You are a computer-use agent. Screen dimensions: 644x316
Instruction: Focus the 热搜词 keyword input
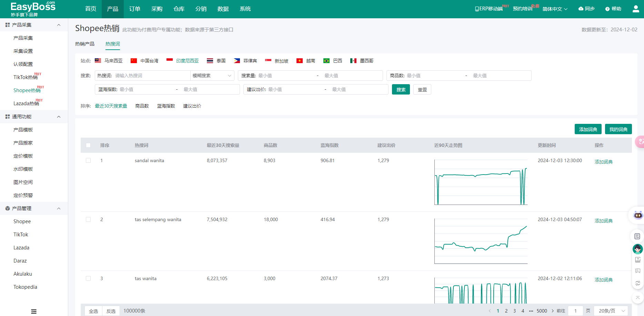[152, 76]
